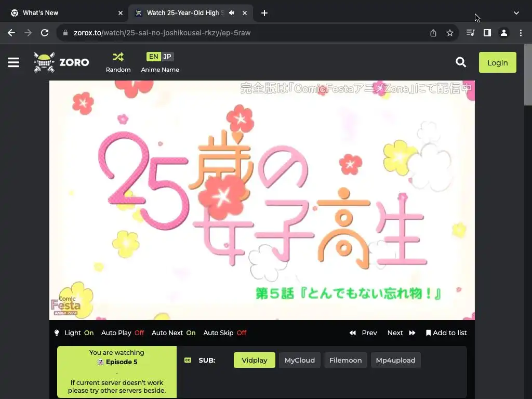This screenshot has width=532, height=399.
Task: Open site search magnifier
Action: point(461,62)
